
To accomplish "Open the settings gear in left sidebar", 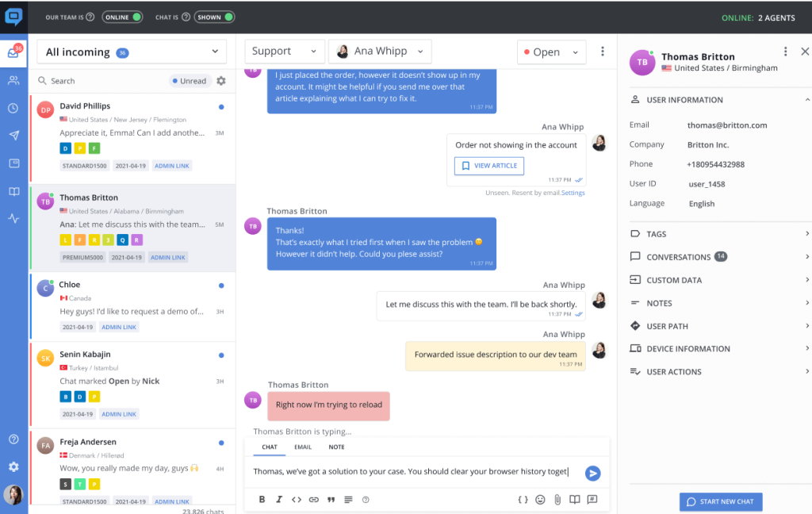I will coord(14,466).
